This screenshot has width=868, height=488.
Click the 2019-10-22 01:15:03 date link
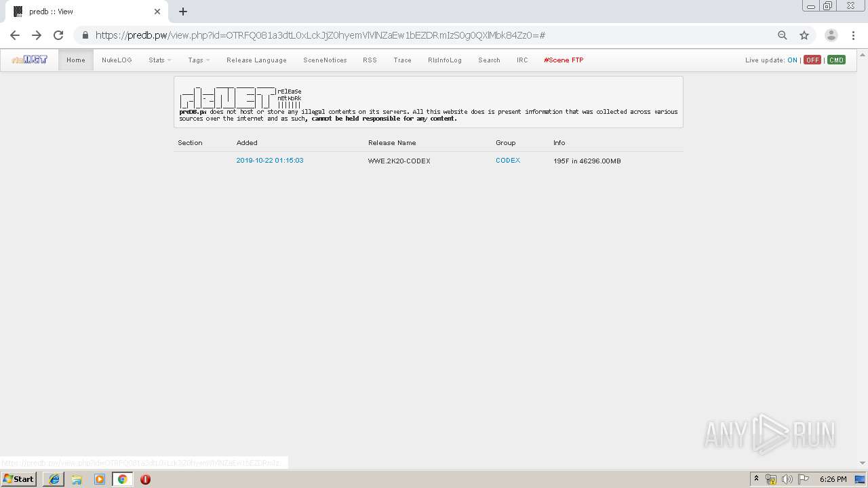click(x=270, y=161)
